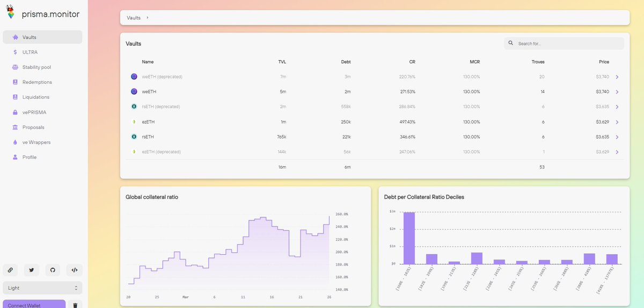
Task: Click the code brackets icon button
Action: [74, 270]
